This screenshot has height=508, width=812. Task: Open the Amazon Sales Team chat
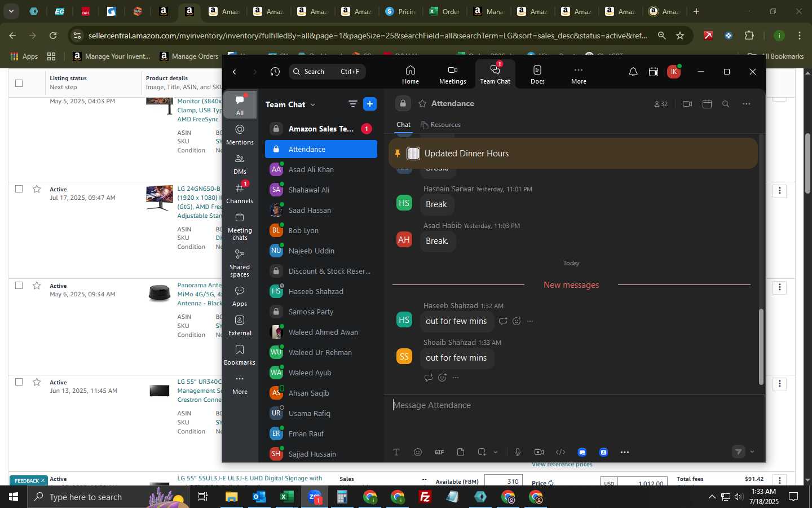[321, 129]
